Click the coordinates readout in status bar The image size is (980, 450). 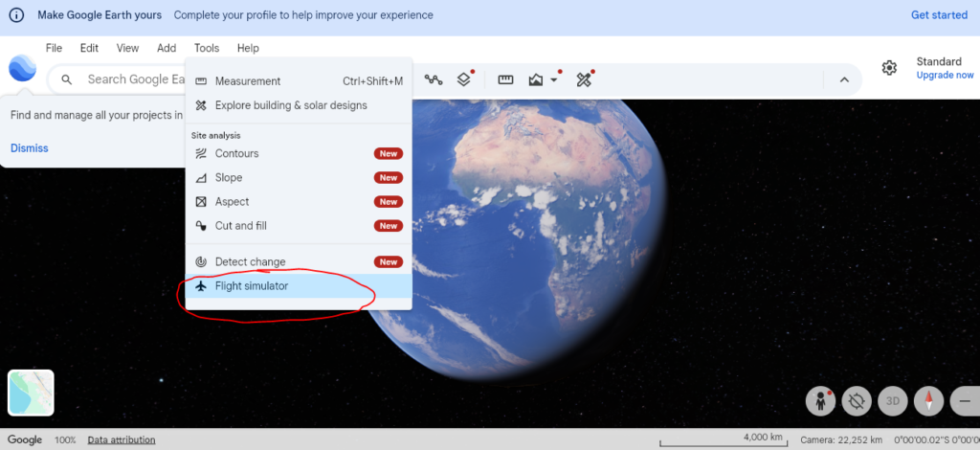click(937, 440)
